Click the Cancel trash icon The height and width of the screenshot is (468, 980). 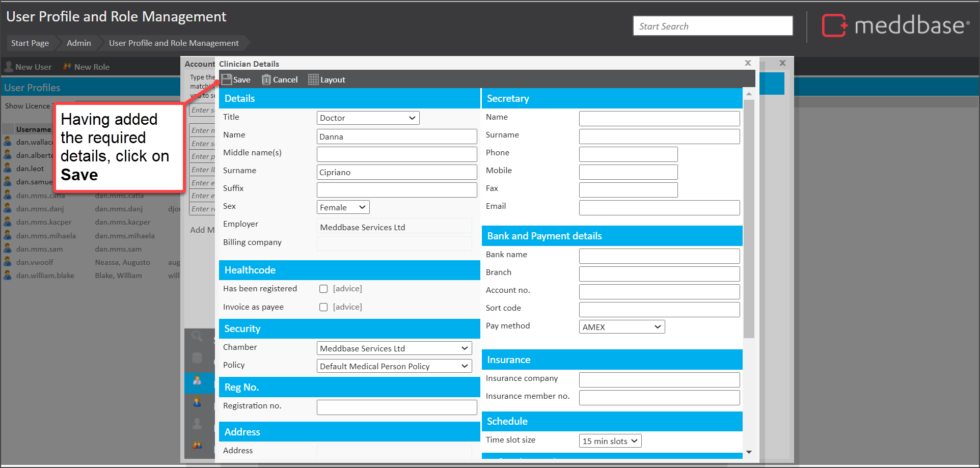[266, 80]
